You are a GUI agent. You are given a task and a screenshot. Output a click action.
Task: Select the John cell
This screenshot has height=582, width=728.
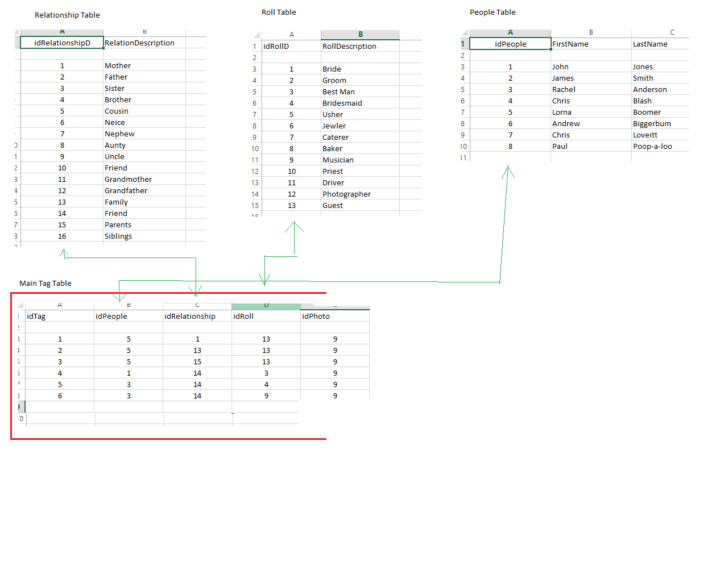pyautogui.click(x=591, y=66)
